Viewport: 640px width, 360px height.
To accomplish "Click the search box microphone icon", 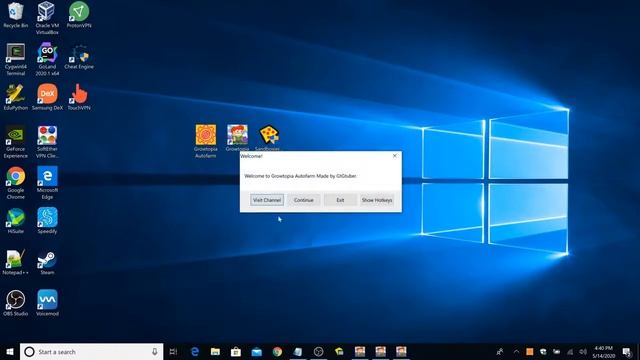I will point(155,351).
